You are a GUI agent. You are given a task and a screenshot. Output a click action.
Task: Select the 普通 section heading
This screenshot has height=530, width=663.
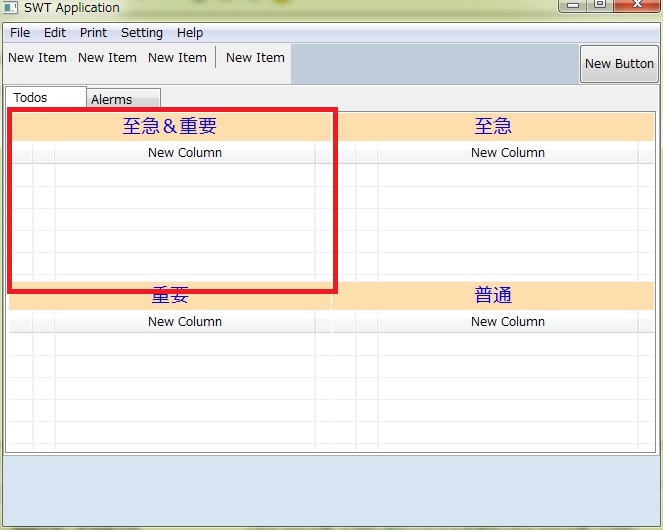493,296
